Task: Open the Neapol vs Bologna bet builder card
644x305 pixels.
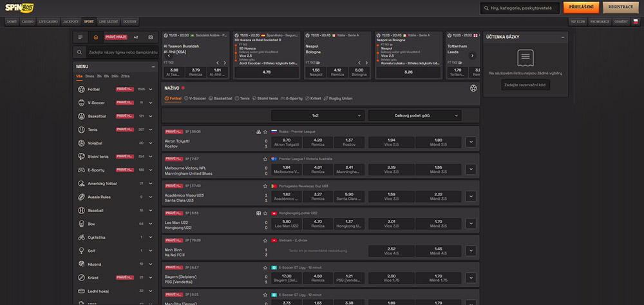Action: [409, 55]
